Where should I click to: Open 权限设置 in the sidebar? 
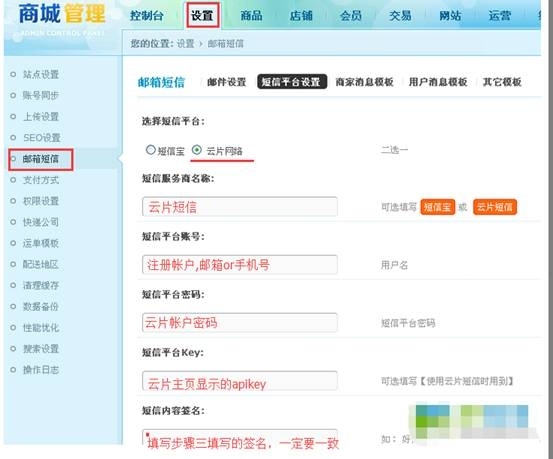(41, 201)
